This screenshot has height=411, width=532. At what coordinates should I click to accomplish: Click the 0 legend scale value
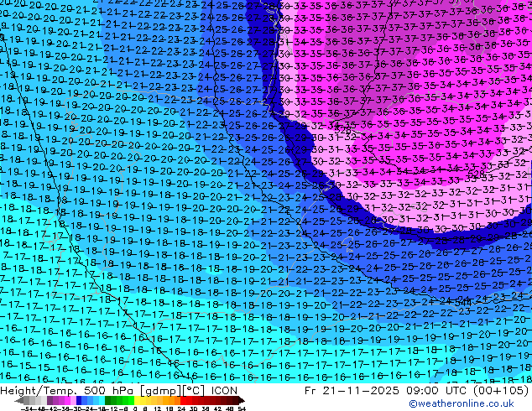(135, 408)
